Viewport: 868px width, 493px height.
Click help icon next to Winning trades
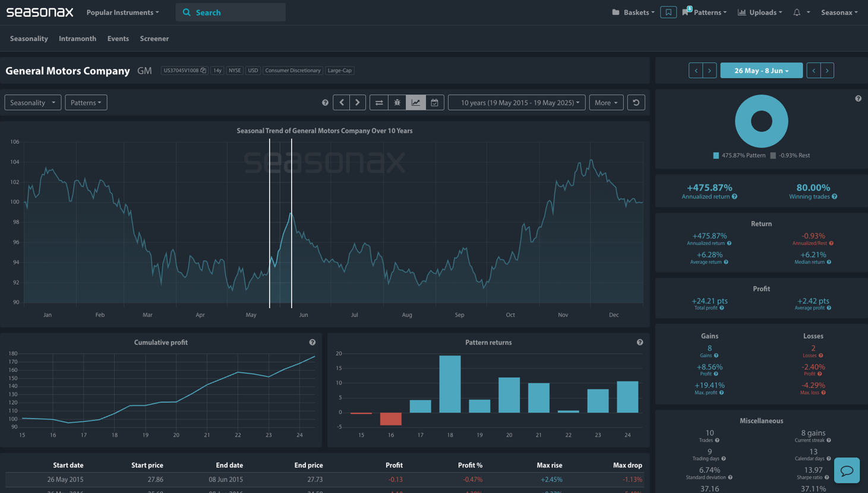tap(835, 197)
